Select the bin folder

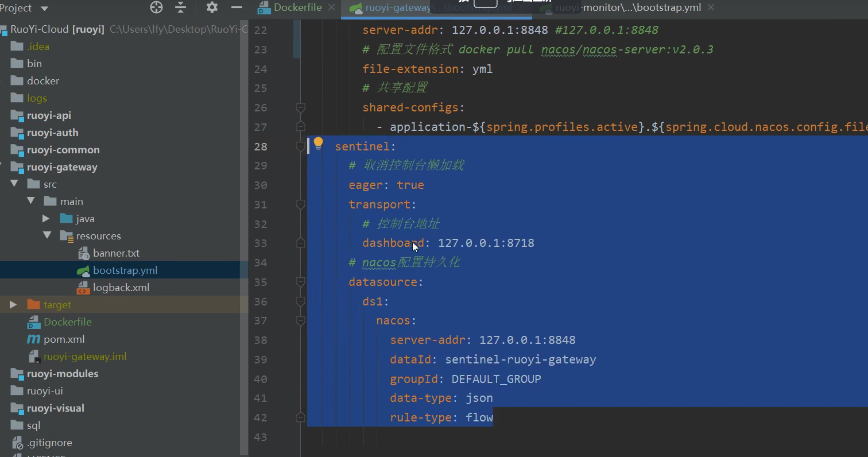[x=34, y=64]
